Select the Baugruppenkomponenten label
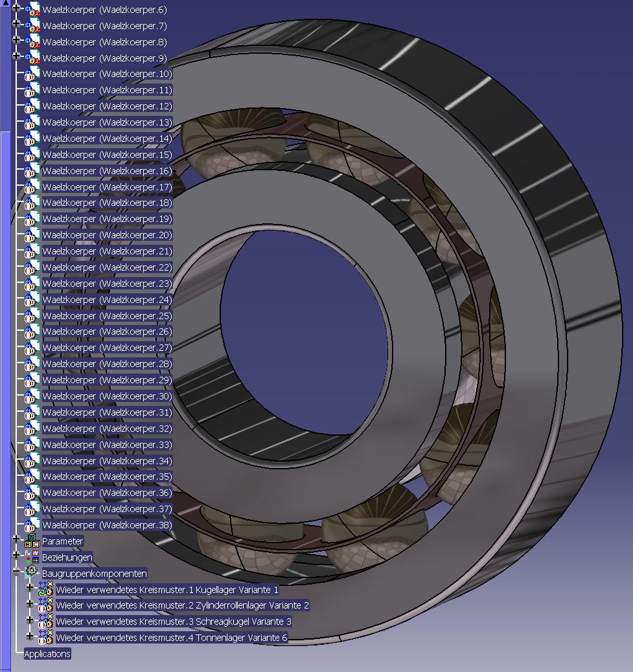This screenshot has width=633, height=672. 95,574
